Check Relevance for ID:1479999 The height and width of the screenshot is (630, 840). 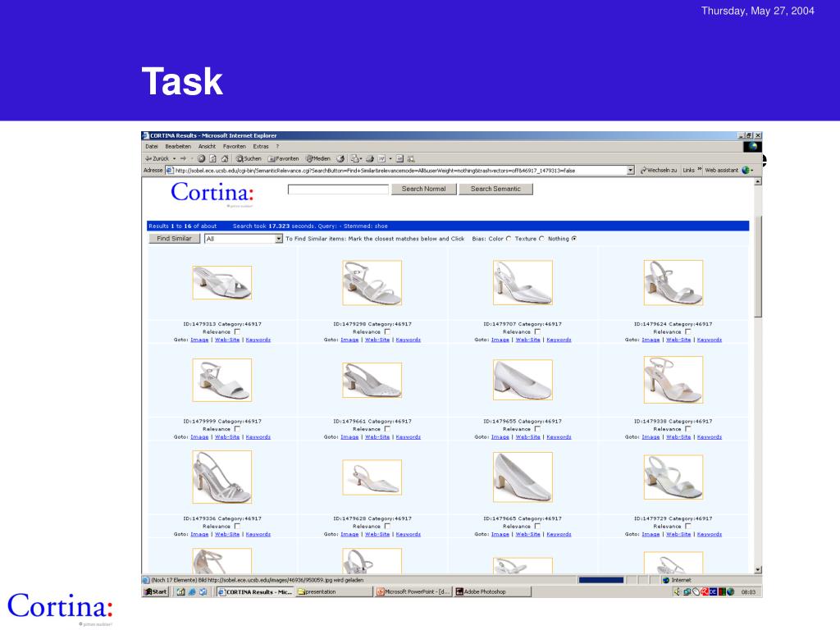coord(237,429)
